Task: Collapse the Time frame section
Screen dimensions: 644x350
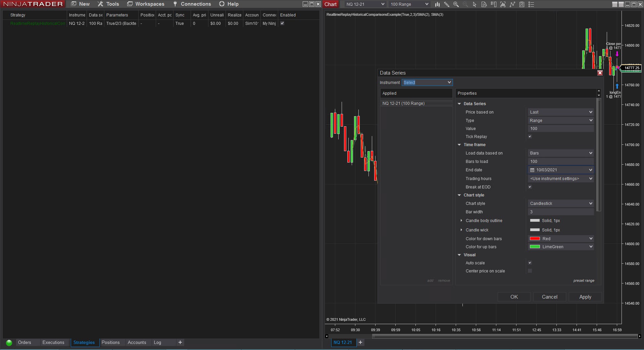Action: click(x=459, y=145)
